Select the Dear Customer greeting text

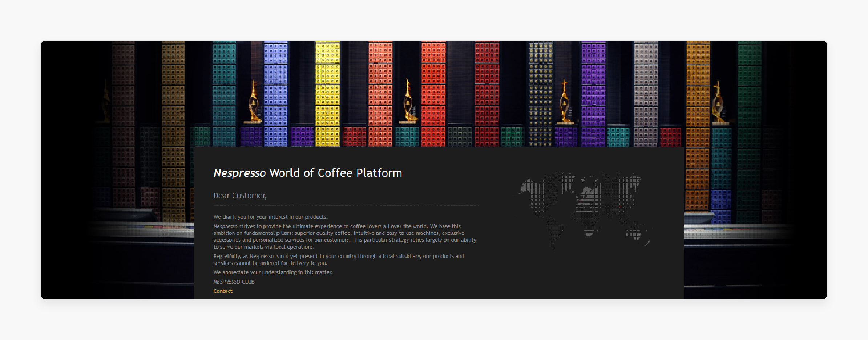pyautogui.click(x=240, y=196)
